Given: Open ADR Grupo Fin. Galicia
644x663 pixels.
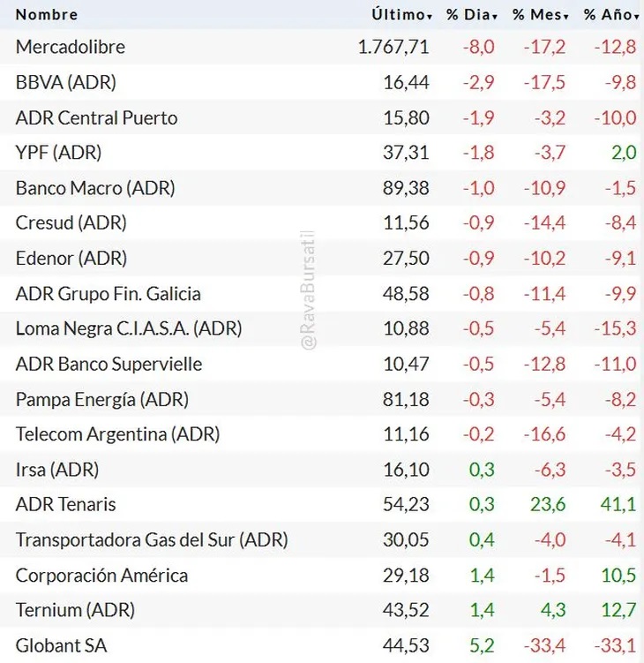Looking at the screenshot, I should pos(108,294).
